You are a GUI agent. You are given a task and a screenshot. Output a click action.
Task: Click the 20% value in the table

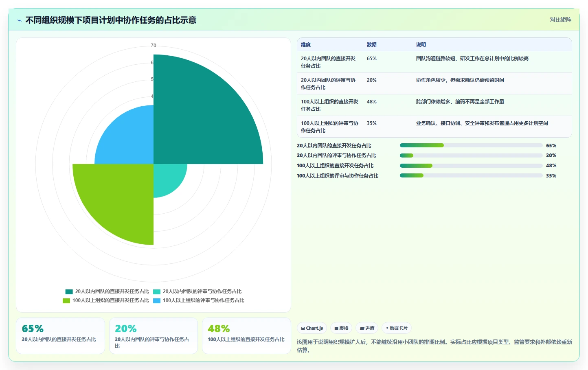pyautogui.click(x=371, y=80)
